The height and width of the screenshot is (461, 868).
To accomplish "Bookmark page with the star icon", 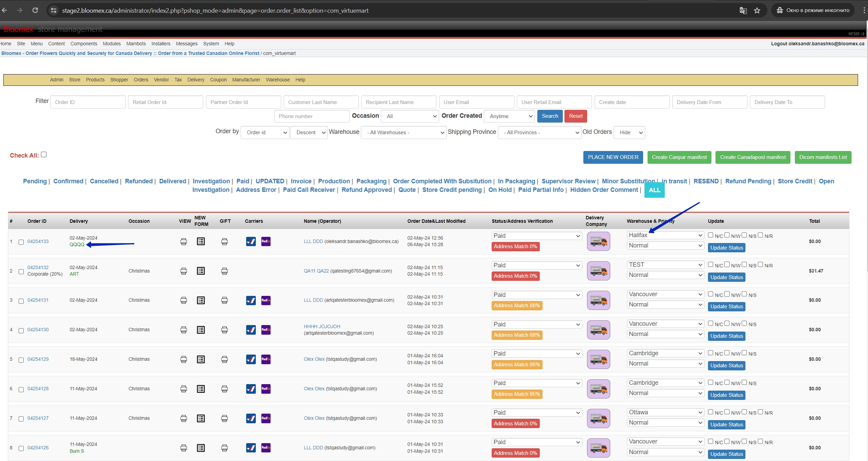I will click(757, 10).
